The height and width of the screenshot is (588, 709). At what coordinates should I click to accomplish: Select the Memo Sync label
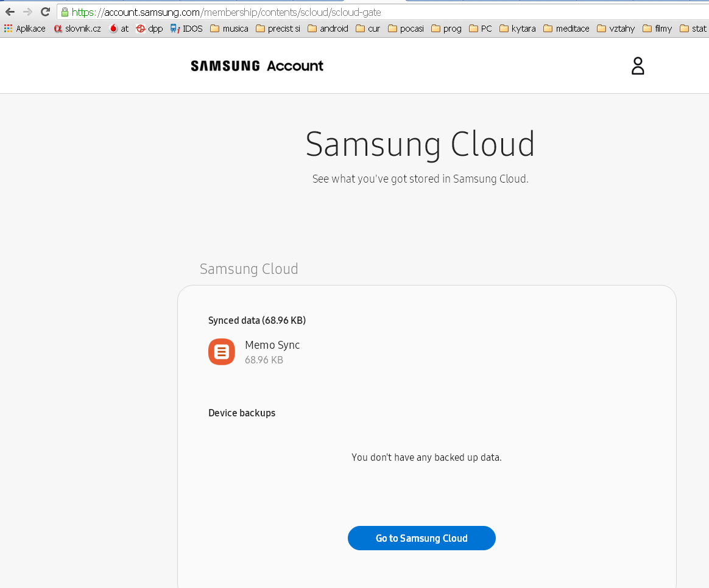pyautogui.click(x=272, y=345)
